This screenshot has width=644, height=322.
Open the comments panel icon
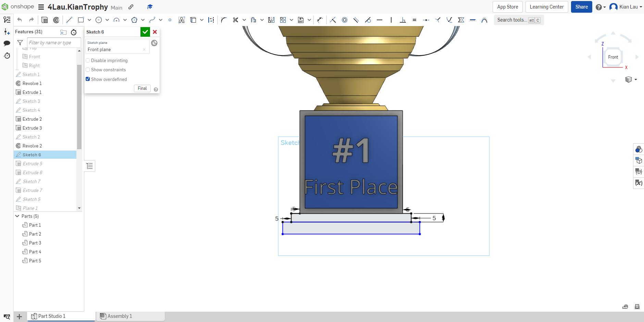point(7,43)
